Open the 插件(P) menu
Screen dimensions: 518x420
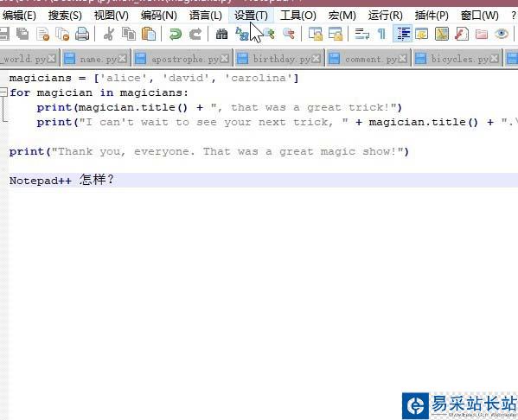coord(432,16)
